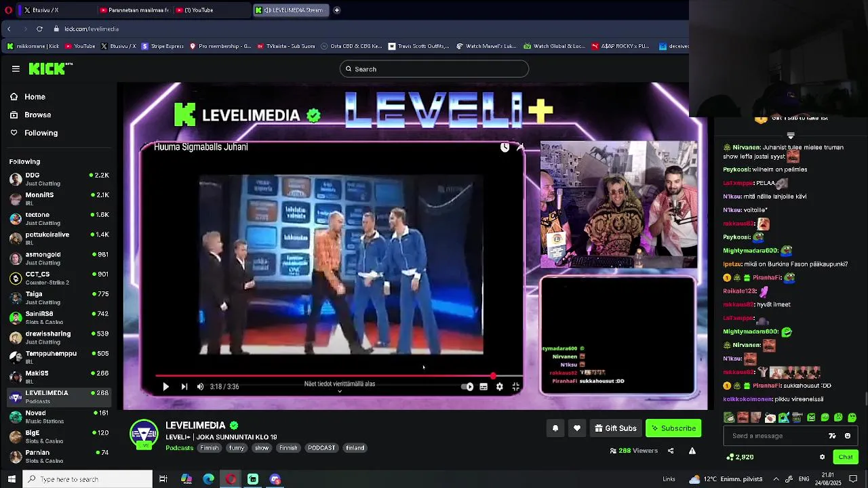Click the KICK logo
868x488 pixels.
[51, 68]
